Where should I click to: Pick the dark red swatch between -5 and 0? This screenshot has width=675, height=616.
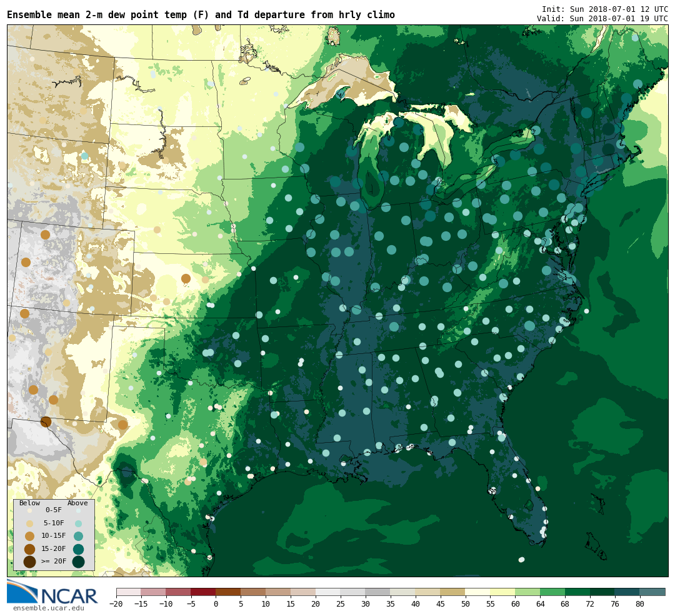(x=204, y=592)
